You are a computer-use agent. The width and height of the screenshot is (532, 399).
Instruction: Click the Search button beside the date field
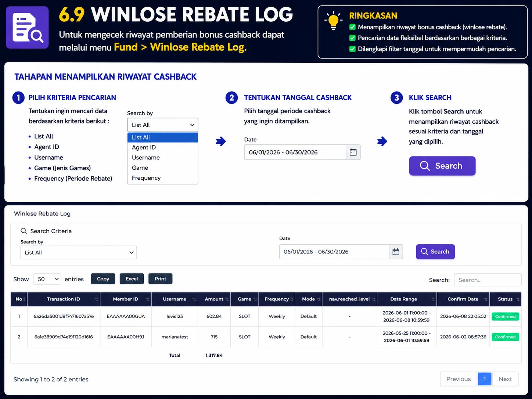click(435, 252)
